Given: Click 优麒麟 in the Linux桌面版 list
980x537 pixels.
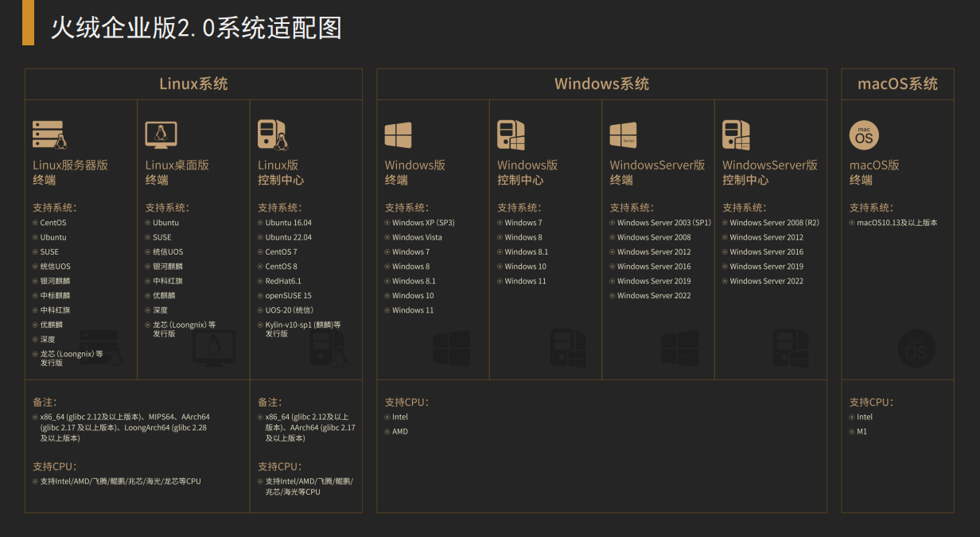Looking at the screenshot, I should pyautogui.click(x=164, y=296).
